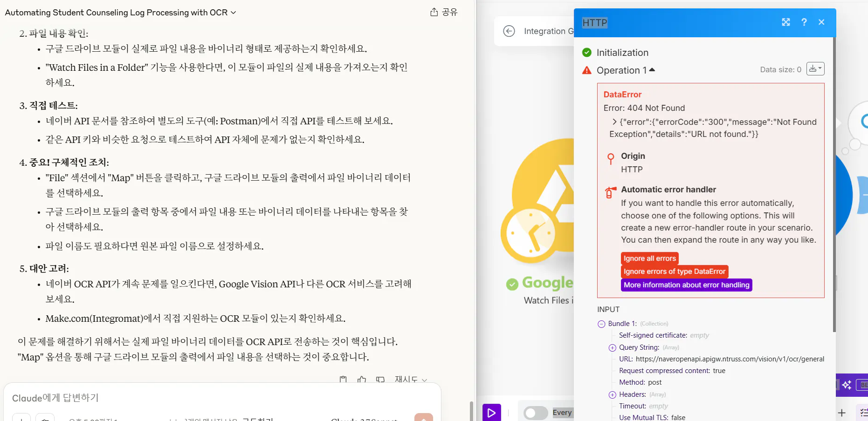Go back using the arrow next to Integration
868x421 pixels.
click(509, 31)
